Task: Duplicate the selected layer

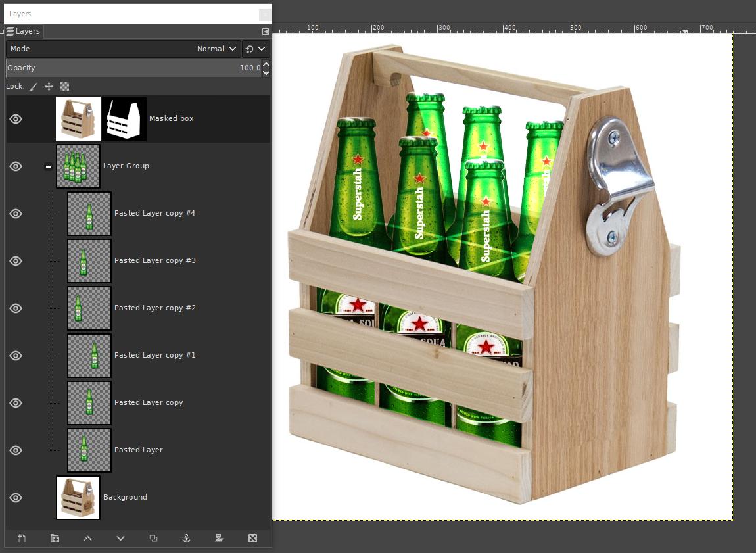Action: tap(153, 538)
